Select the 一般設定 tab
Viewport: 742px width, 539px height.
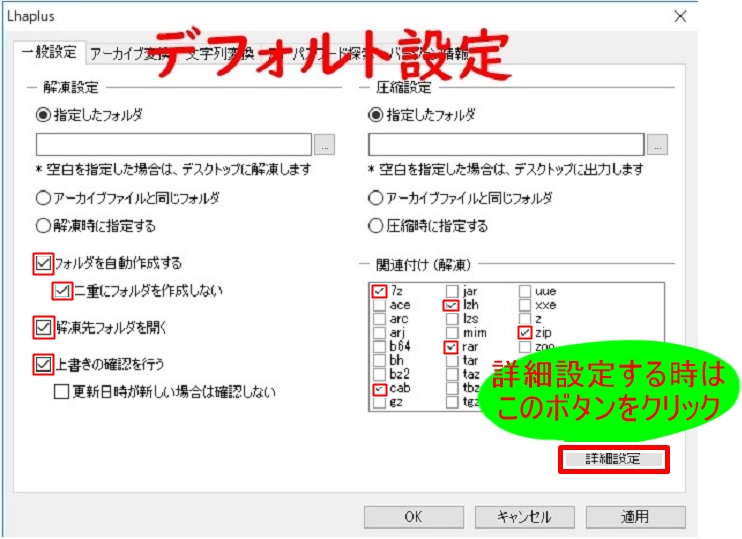[x=49, y=52]
